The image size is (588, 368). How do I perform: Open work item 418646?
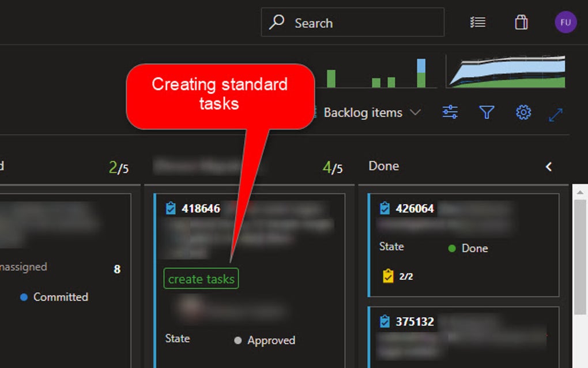(x=200, y=209)
